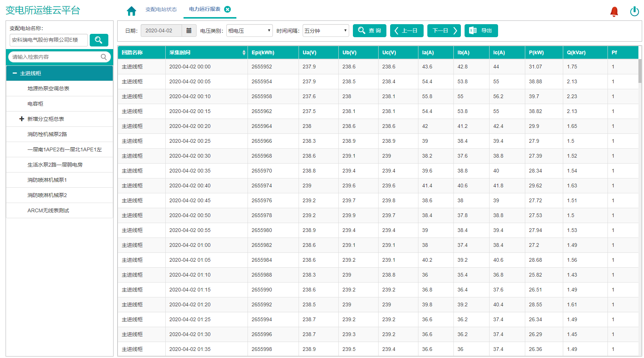Search for the substation name
This screenshot has width=644, height=358.
(x=99, y=40)
